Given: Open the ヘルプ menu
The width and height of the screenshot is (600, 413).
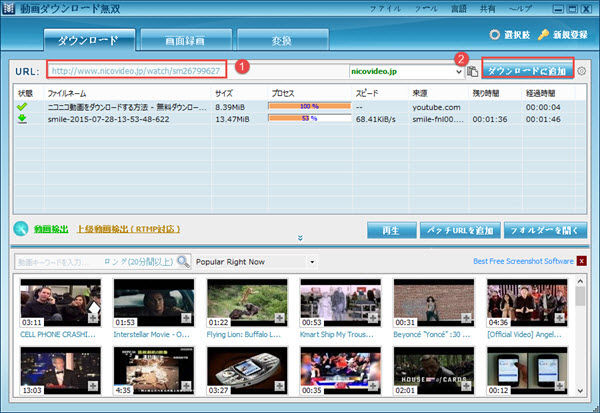Looking at the screenshot, I should (520, 8).
